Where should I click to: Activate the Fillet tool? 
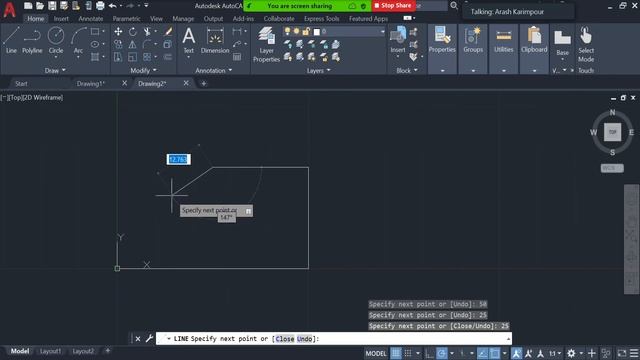coord(147,44)
